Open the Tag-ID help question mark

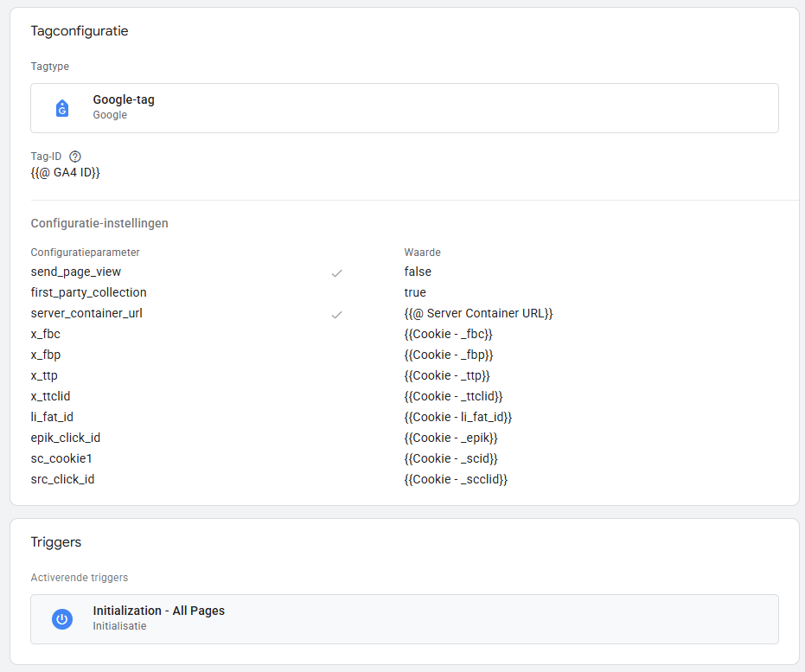point(75,157)
